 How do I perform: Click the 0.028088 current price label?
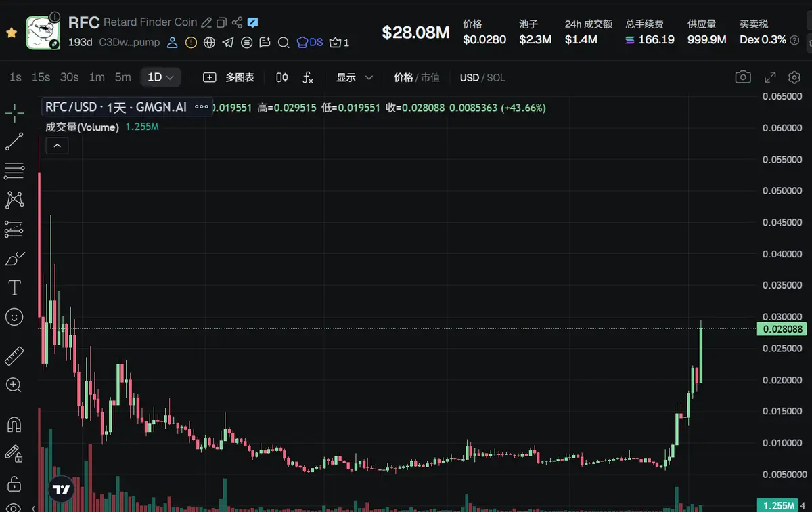pos(782,329)
